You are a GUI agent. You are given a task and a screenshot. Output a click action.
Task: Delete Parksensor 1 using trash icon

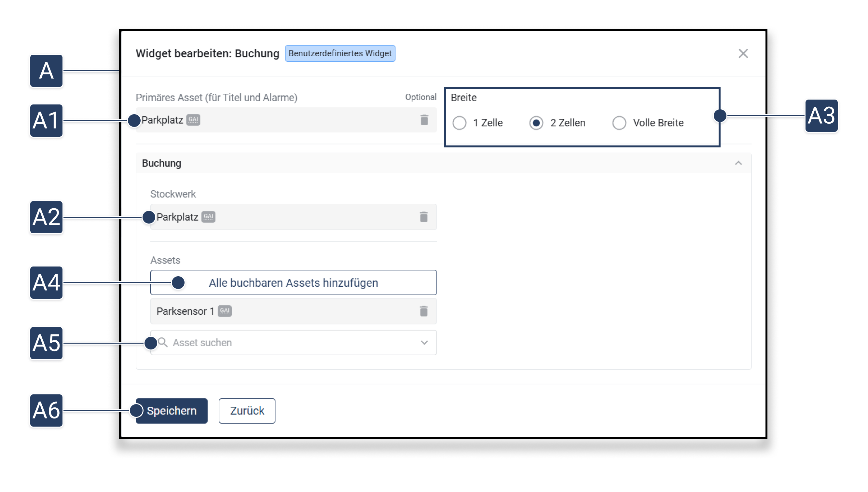pos(424,311)
